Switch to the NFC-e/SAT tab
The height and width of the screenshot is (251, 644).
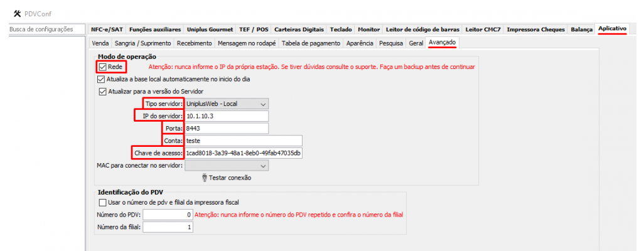click(x=107, y=29)
